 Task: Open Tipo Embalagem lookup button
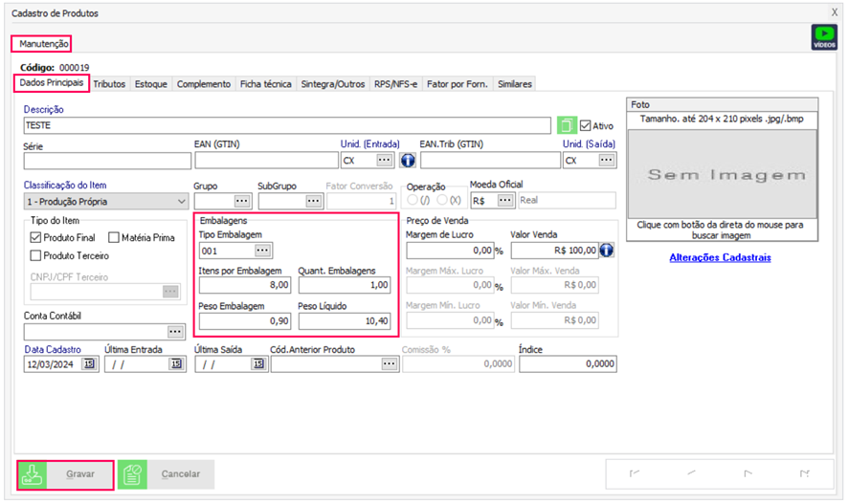tap(262, 251)
